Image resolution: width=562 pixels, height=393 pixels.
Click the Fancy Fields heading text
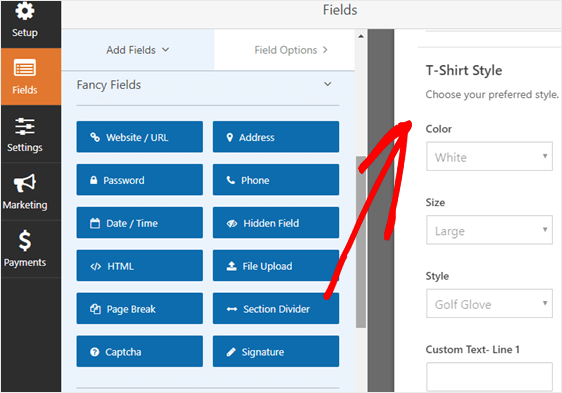(x=109, y=85)
